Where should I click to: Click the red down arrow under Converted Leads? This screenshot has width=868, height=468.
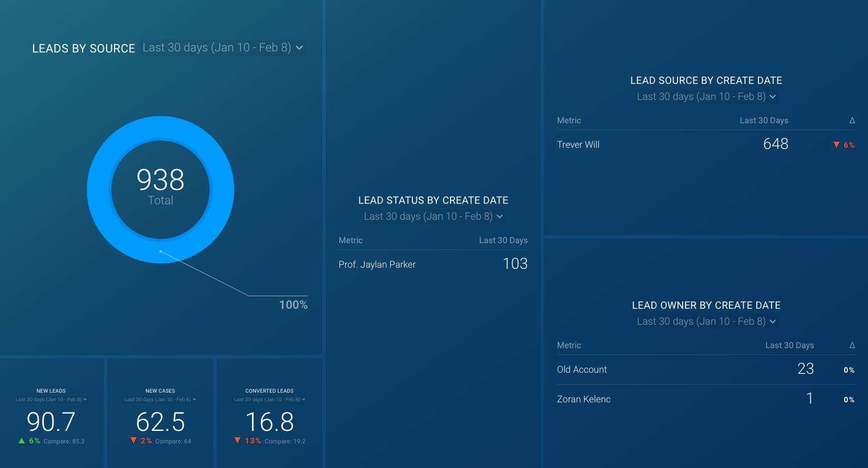(237, 441)
